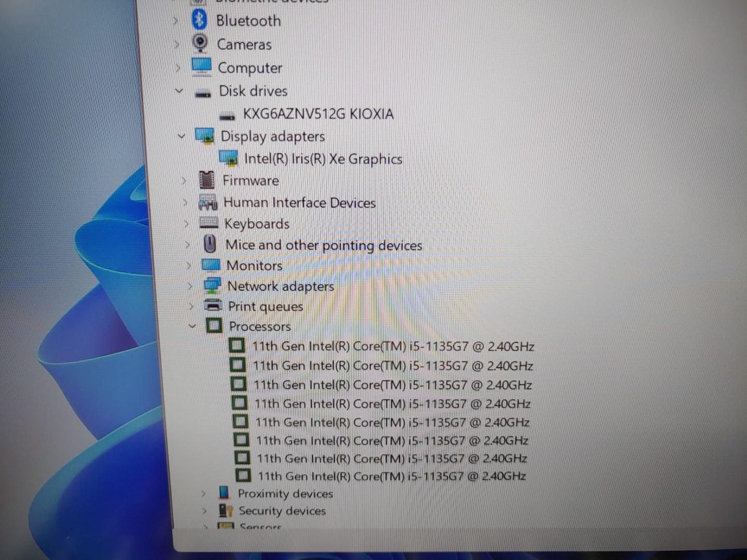This screenshot has width=747, height=560.
Task: Click the Computer monitor icon
Action: 201,67
